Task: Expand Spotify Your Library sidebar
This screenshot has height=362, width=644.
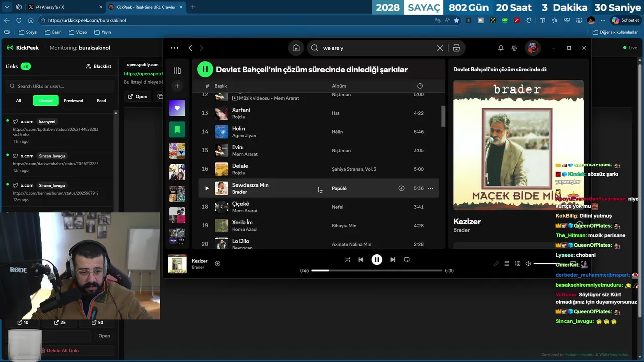Action: pyautogui.click(x=177, y=71)
